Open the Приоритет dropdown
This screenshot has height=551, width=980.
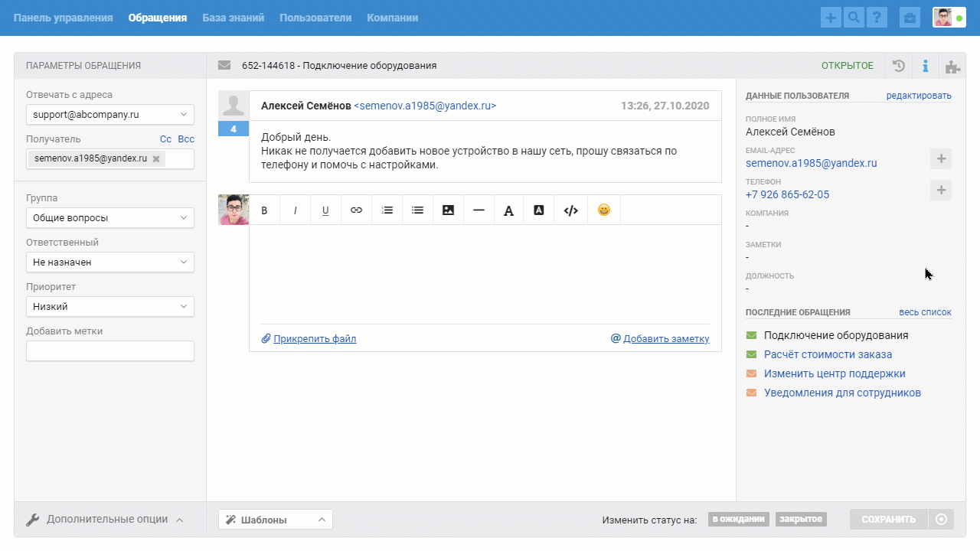(x=109, y=306)
